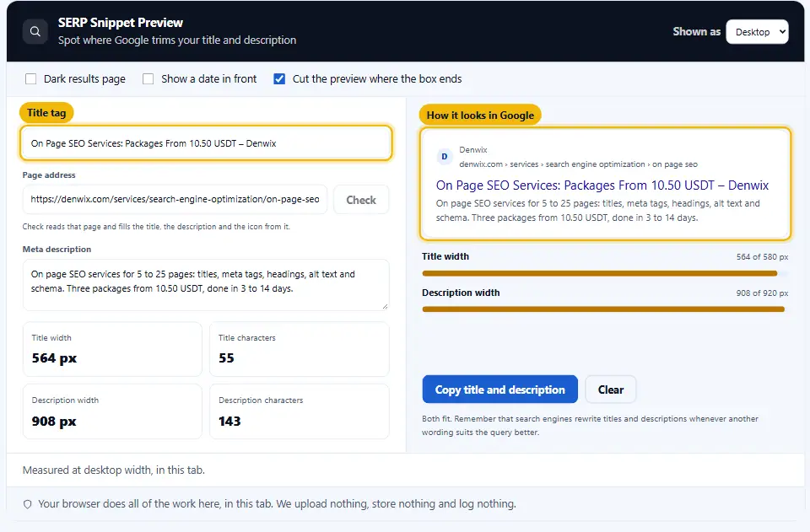810x532 pixels.
Task: Click the 'Spot where Google trims' subtitle
Action: coord(177,40)
